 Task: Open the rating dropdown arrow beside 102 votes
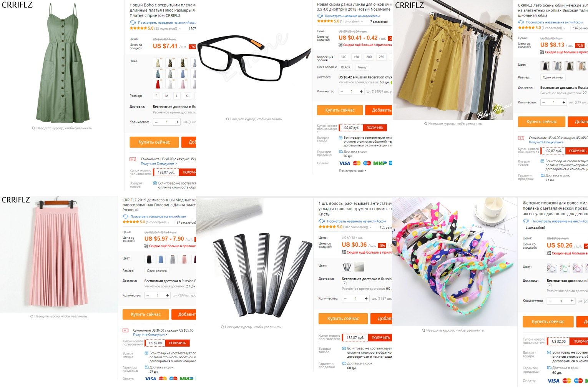pyautogui.click(x=372, y=227)
